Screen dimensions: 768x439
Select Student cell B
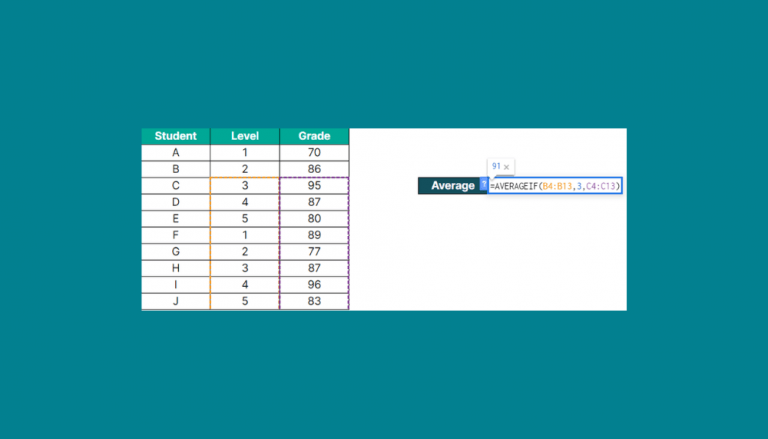[176, 169]
